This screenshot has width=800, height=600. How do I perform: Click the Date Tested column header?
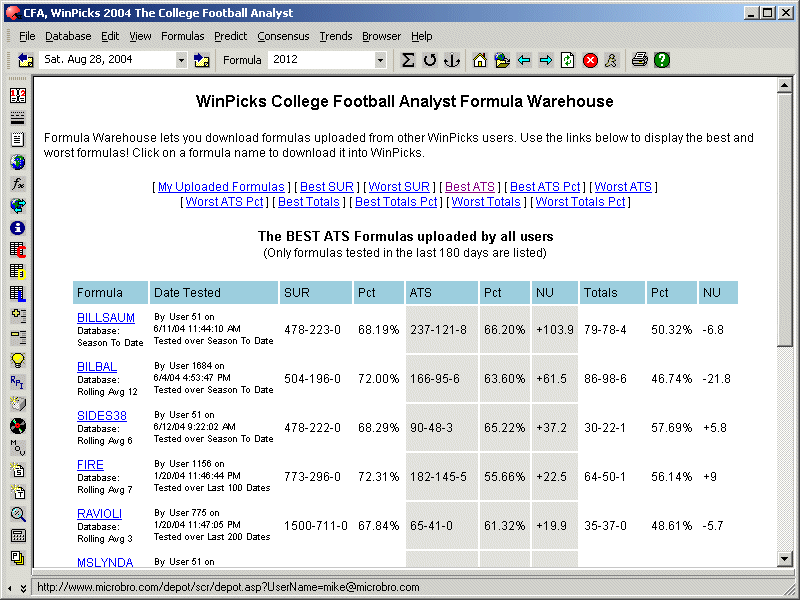tap(214, 293)
